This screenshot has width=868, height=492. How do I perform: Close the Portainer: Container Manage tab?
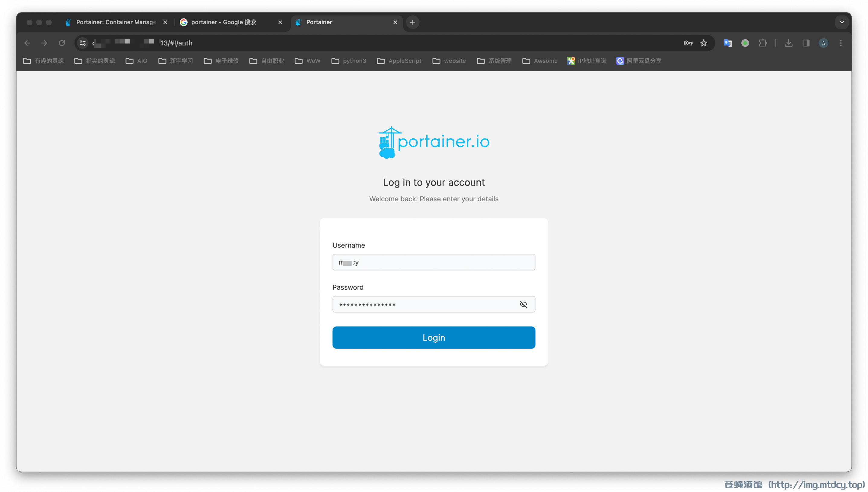(x=165, y=22)
